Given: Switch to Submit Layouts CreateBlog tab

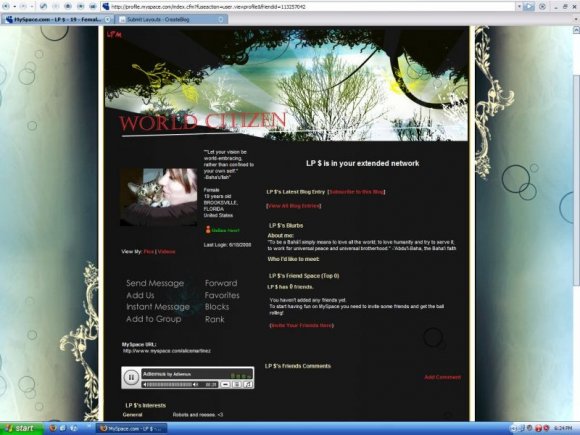Looking at the screenshot, I should coord(171,19).
